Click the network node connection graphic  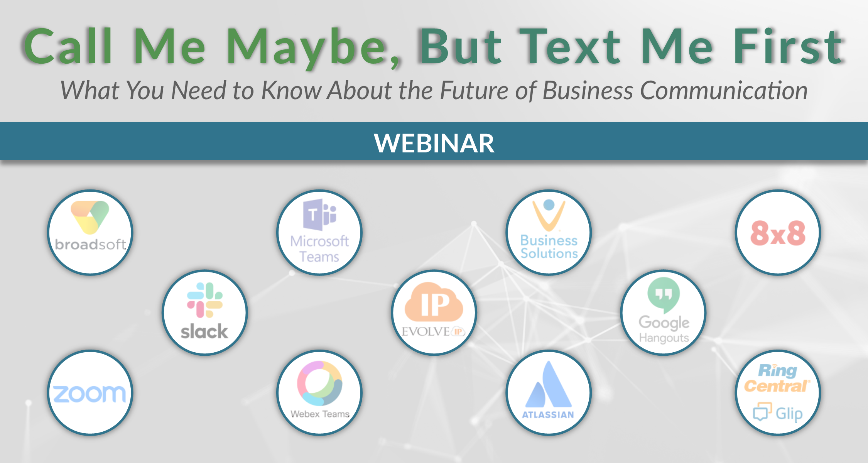(x=500, y=287)
